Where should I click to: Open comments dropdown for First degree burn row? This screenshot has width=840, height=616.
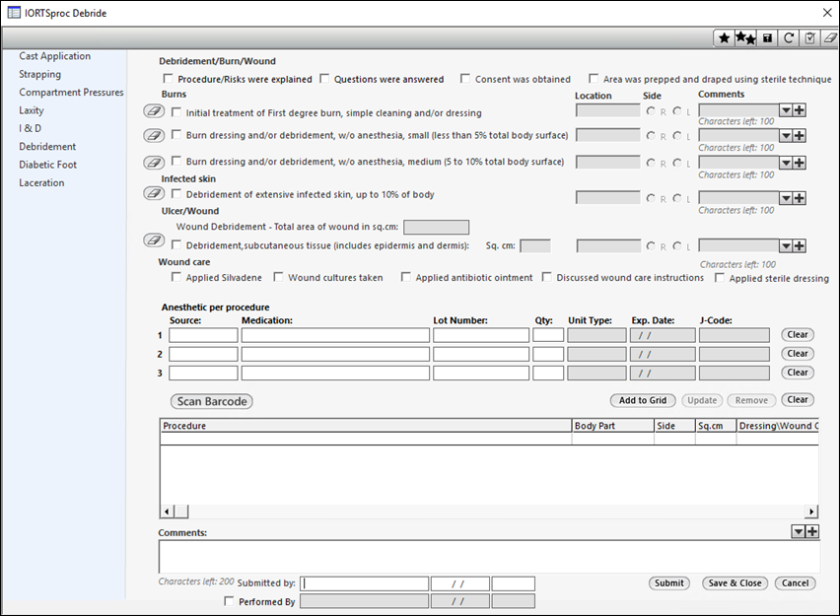click(x=786, y=110)
